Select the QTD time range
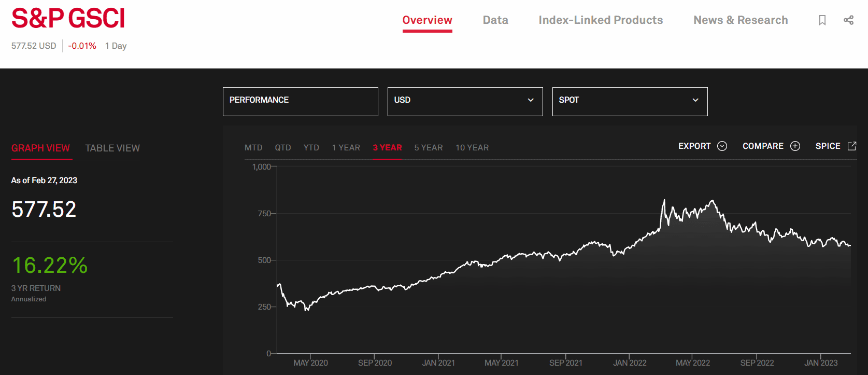 pyautogui.click(x=283, y=148)
